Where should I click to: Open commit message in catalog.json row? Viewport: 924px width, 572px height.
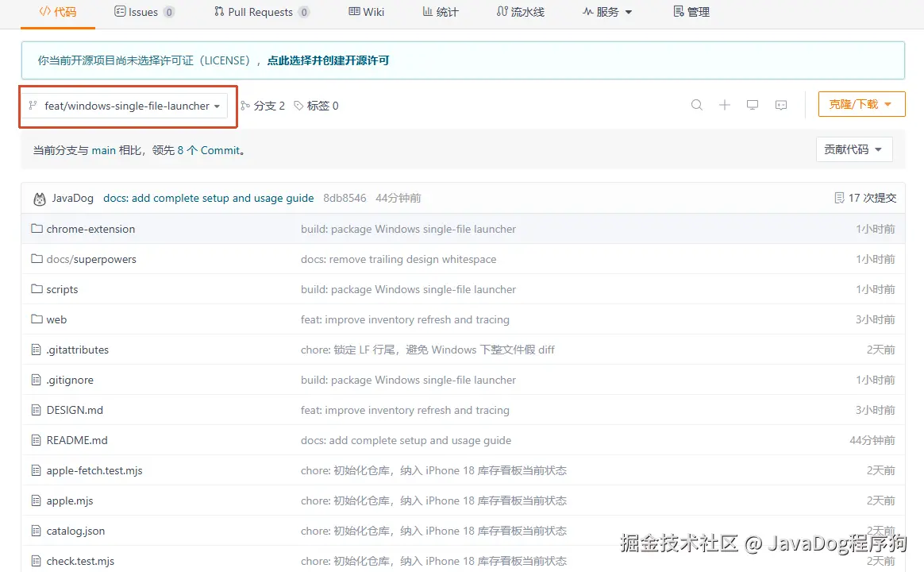pyautogui.click(x=433, y=531)
